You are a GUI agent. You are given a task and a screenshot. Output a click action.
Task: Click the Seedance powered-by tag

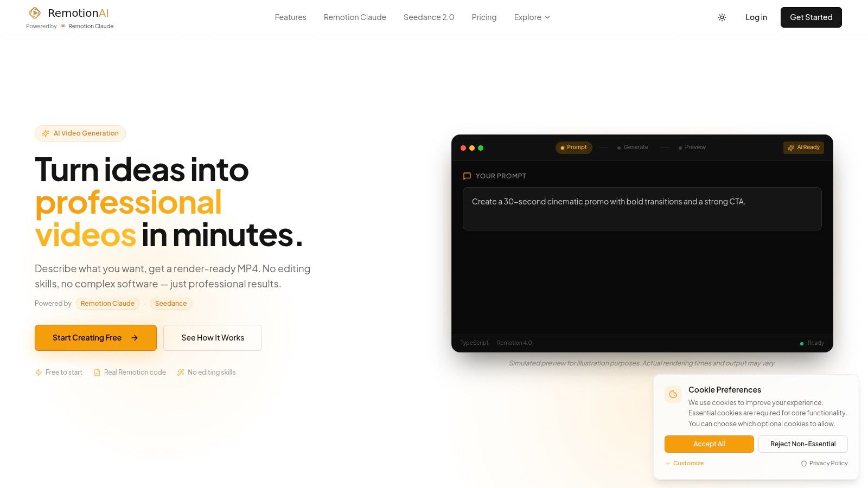171,304
